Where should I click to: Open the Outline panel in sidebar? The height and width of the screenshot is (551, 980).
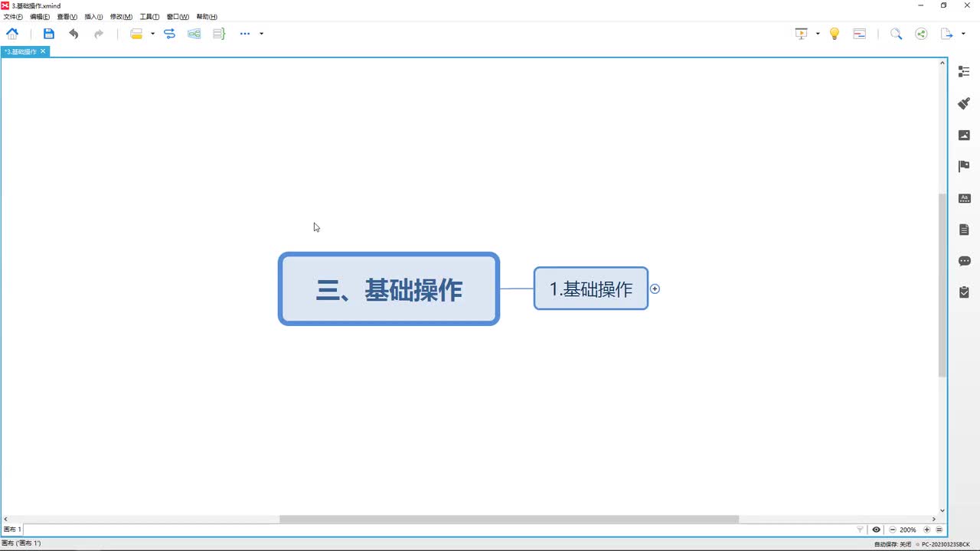(965, 71)
